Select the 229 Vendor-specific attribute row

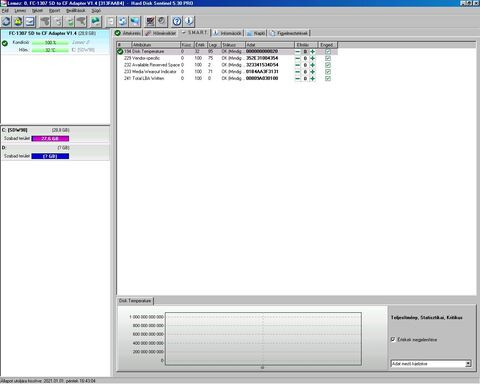pyautogui.click(x=227, y=58)
